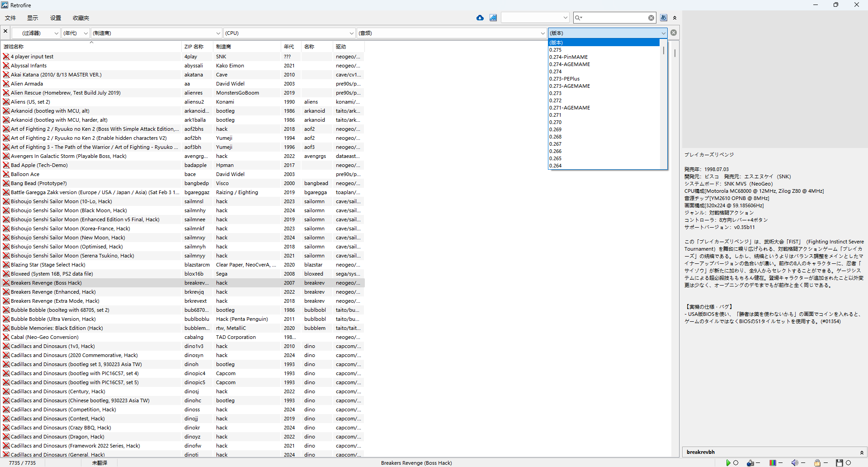Click the speaker sound status icon
868x467 pixels.
[794, 462]
